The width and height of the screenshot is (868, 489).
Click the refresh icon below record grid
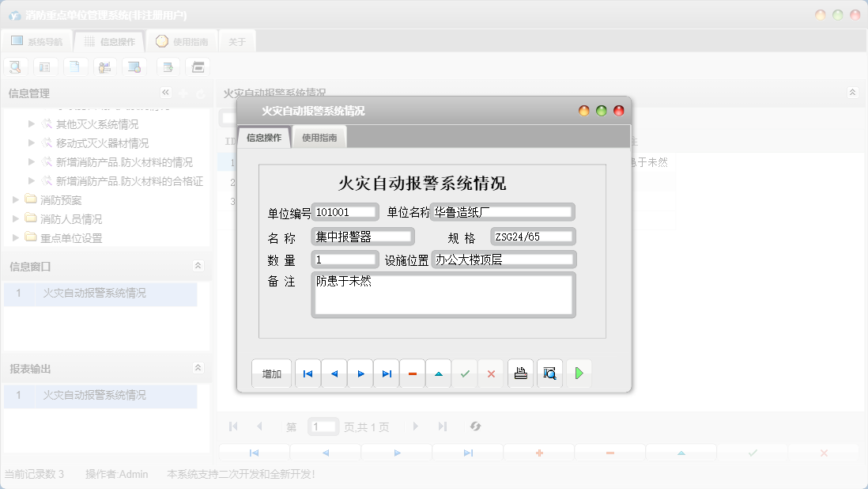pyautogui.click(x=475, y=426)
